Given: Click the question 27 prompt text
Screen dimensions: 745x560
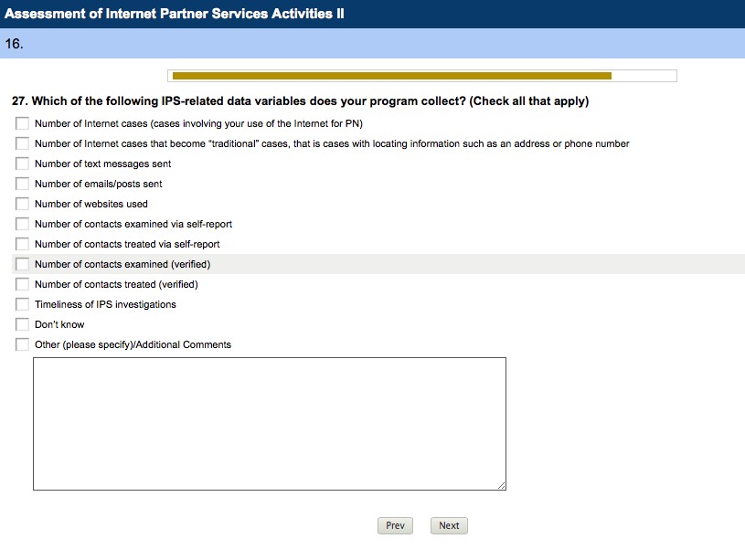Looking at the screenshot, I should coord(300,101).
